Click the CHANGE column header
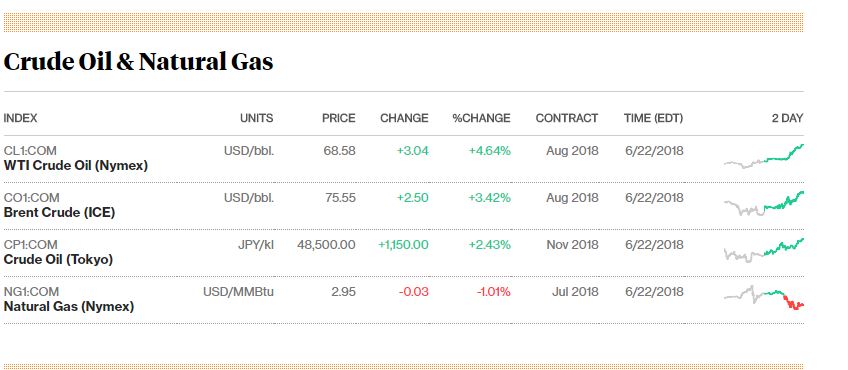 pyautogui.click(x=404, y=118)
